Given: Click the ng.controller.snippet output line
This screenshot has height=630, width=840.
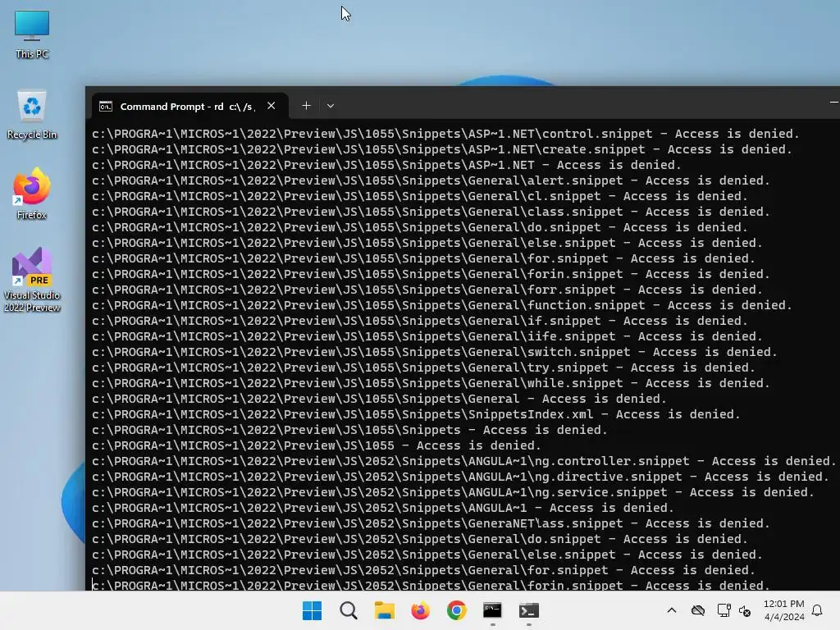Looking at the screenshot, I should click(x=464, y=461).
